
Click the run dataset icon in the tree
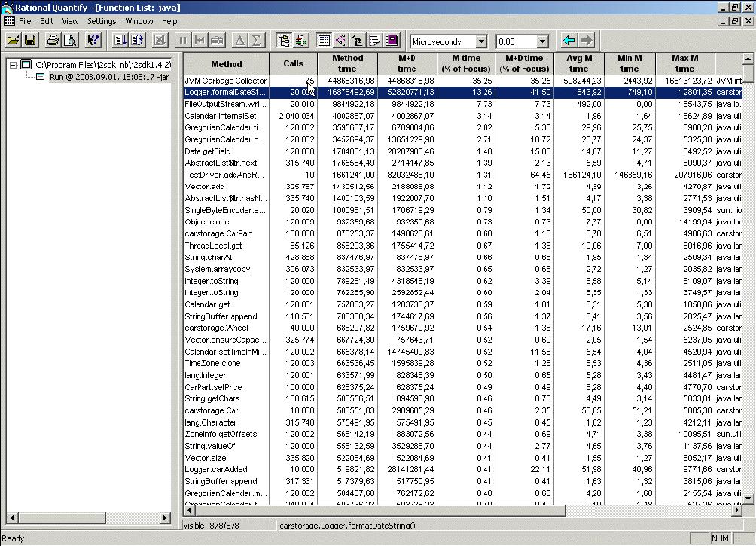(x=41, y=77)
